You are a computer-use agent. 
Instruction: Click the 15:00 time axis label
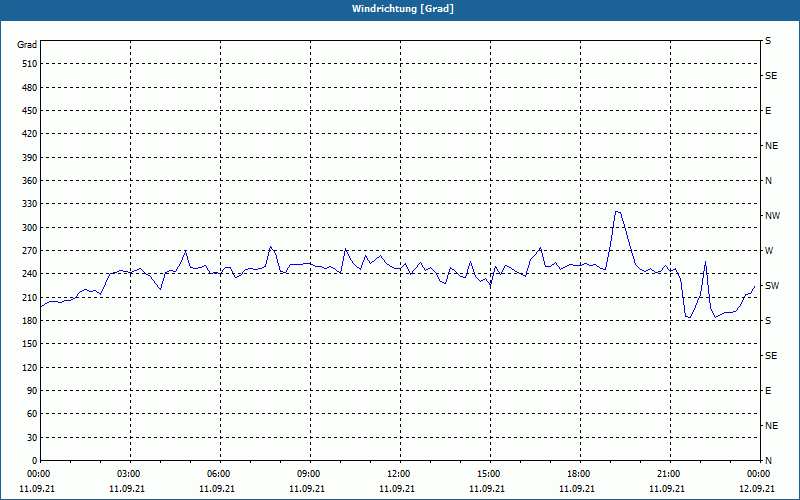[x=488, y=474]
